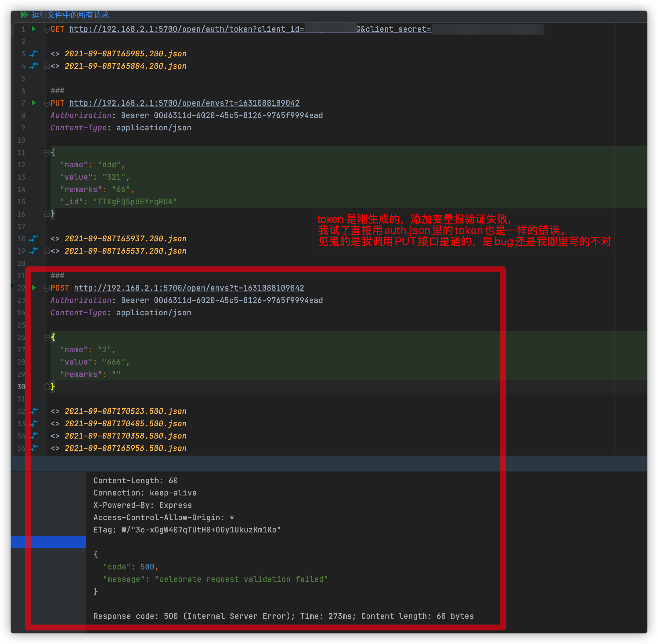Click the ETag response header line

[187, 530]
